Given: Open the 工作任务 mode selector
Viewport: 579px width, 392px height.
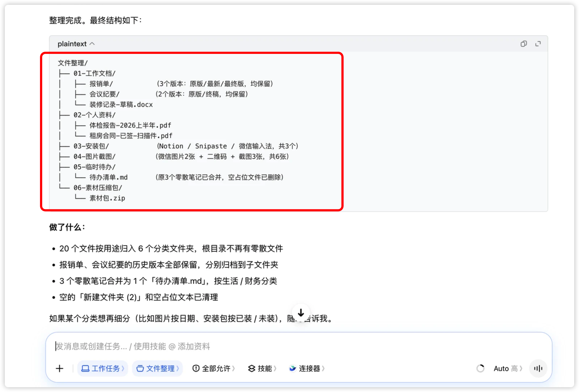Looking at the screenshot, I should point(103,369).
